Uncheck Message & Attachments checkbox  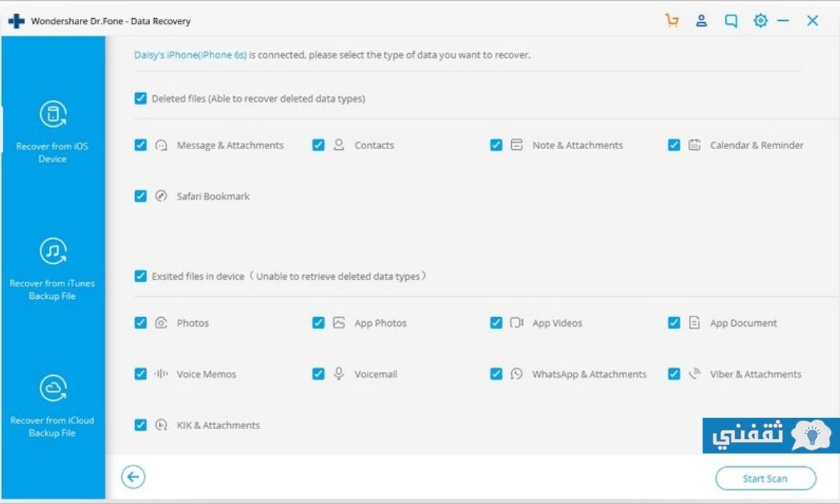point(141,145)
